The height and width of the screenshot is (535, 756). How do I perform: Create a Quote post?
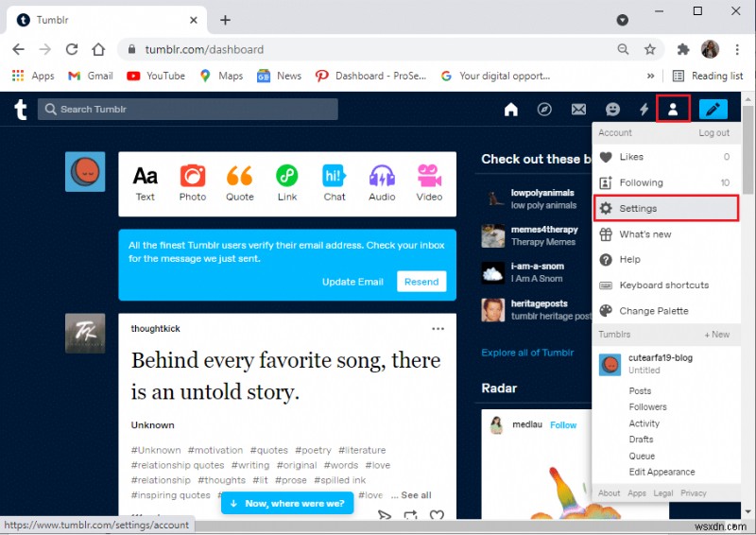240,183
